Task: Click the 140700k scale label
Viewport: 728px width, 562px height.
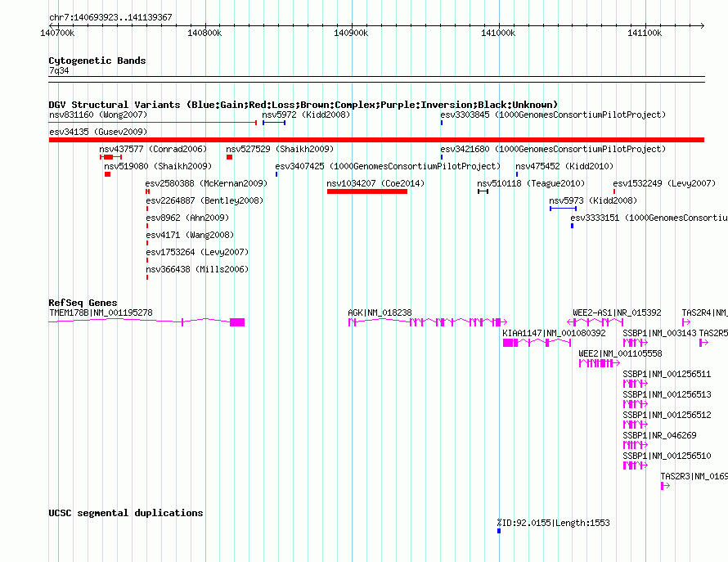Action: [x=57, y=34]
